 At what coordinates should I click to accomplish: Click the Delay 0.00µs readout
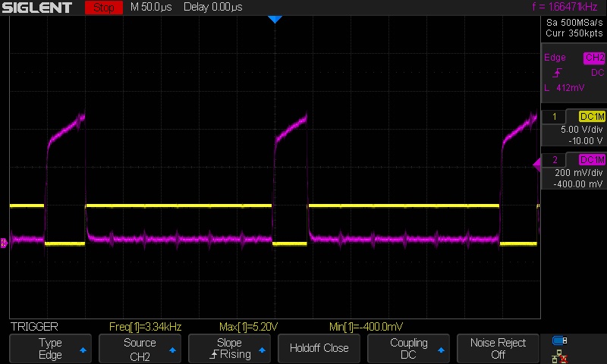pyautogui.click(x=213, y=7)
